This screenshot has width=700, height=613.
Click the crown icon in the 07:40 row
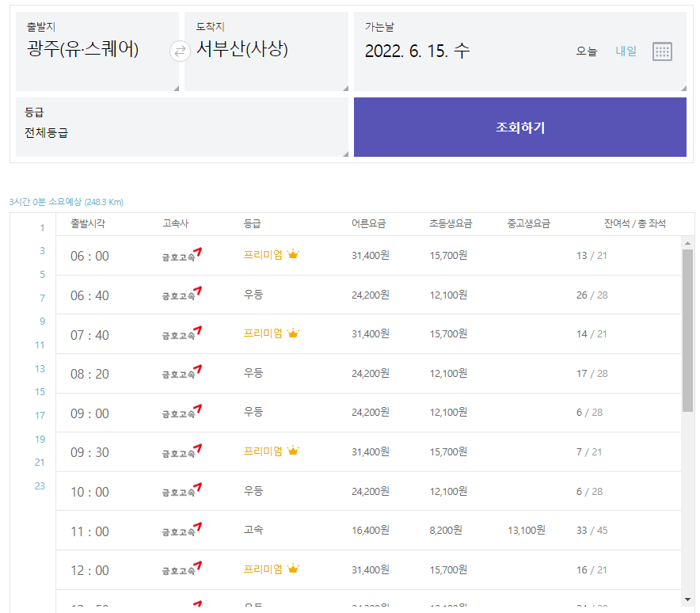pos(293,333)
